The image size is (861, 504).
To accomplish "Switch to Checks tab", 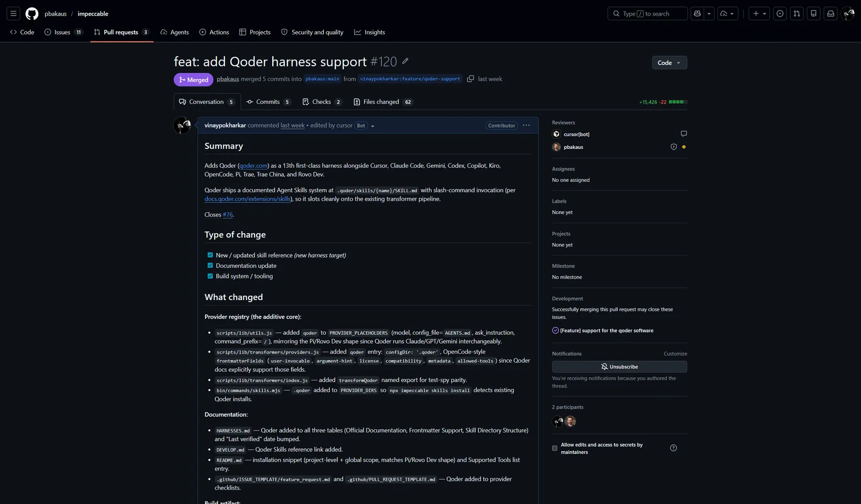I will click(x=322, y=102).
